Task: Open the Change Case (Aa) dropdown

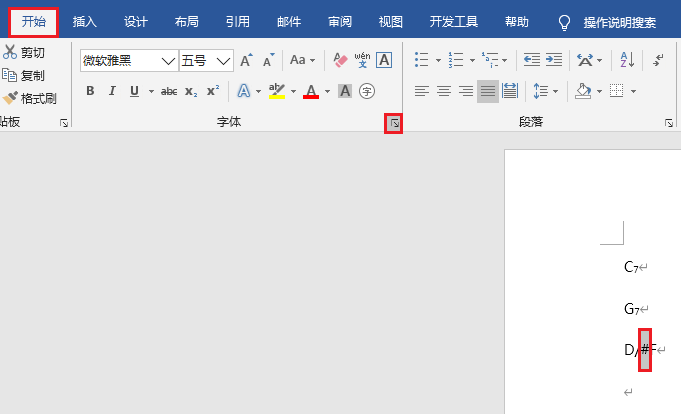Action: point(302,60)
